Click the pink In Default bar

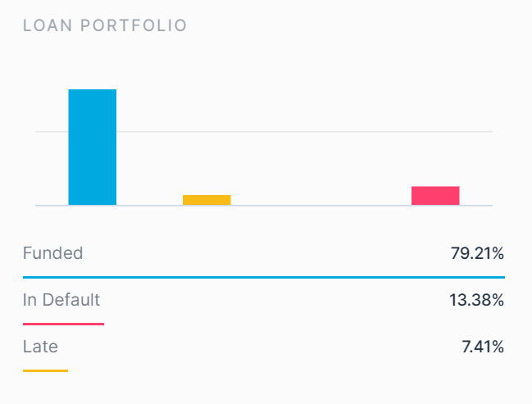pyautogui.click(x=435, y=196)
